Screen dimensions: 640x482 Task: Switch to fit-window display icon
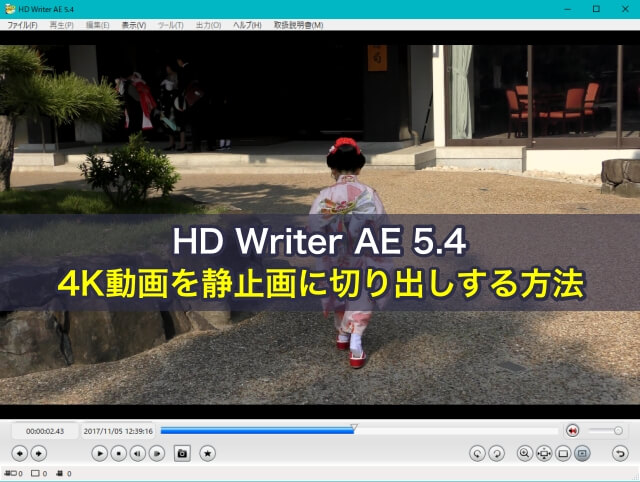[563, 453]
